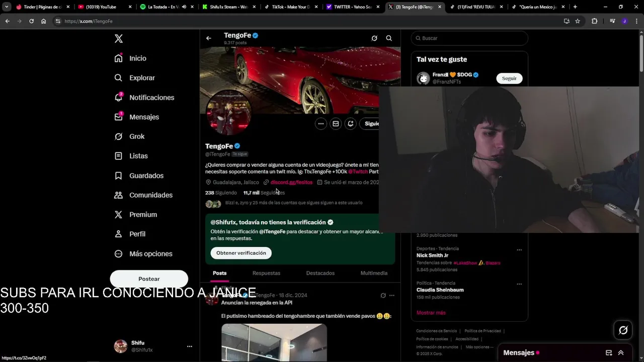The width and height of the screenshot is (644, 362).
Task: Open TengoFe profile picture
Action: pyautogui.click(x=229, y=112)
